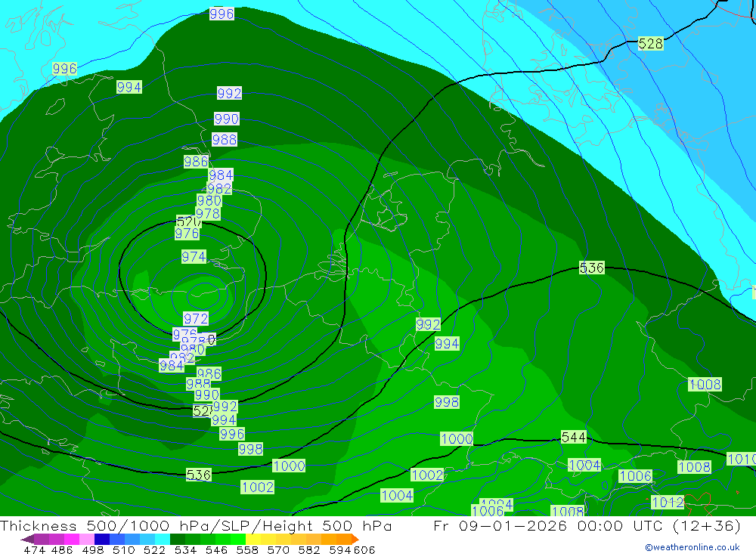Click the legend value '522'

tap(154, 549)
